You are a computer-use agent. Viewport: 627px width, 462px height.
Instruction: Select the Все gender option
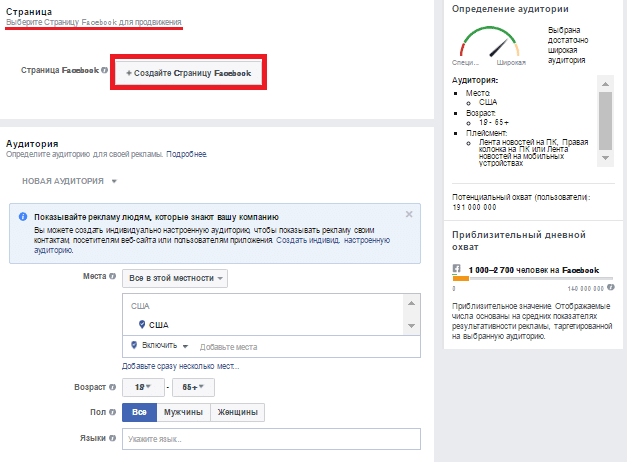click(x=137, y=412)
